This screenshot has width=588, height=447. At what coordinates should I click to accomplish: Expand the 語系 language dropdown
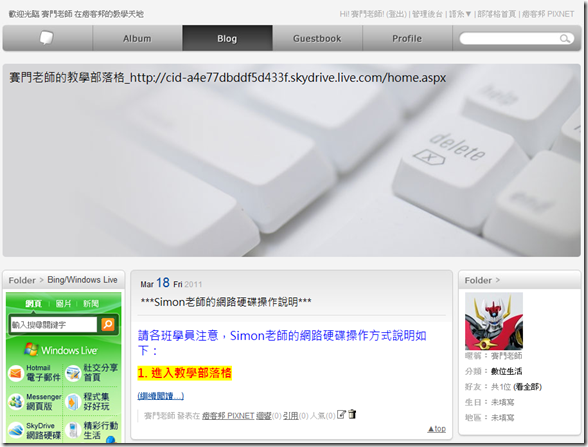[x=460, y=14]
